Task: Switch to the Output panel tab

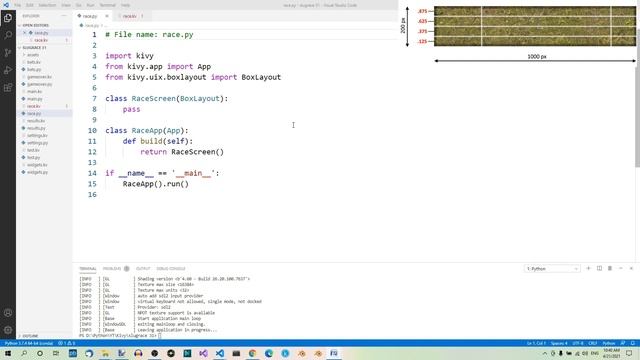Action: click(143, 269)
